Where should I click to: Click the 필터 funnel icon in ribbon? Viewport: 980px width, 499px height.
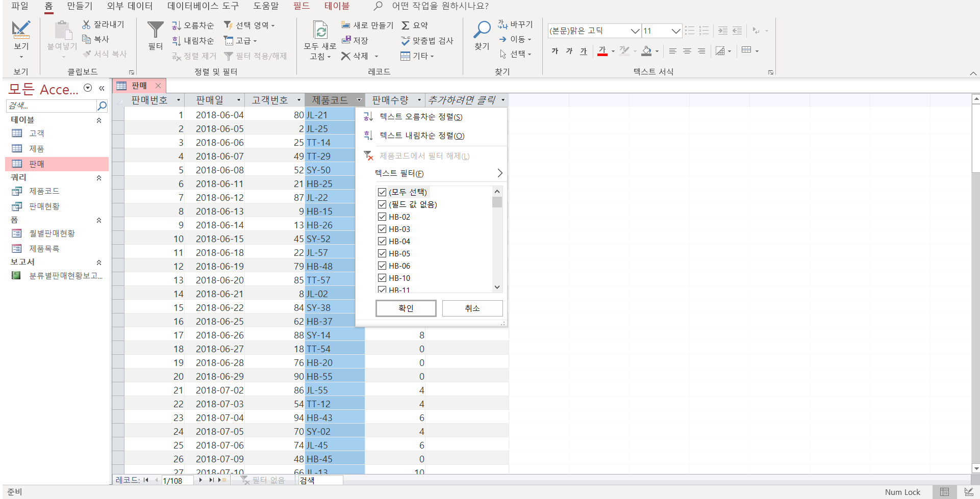[x=155, y=31]
